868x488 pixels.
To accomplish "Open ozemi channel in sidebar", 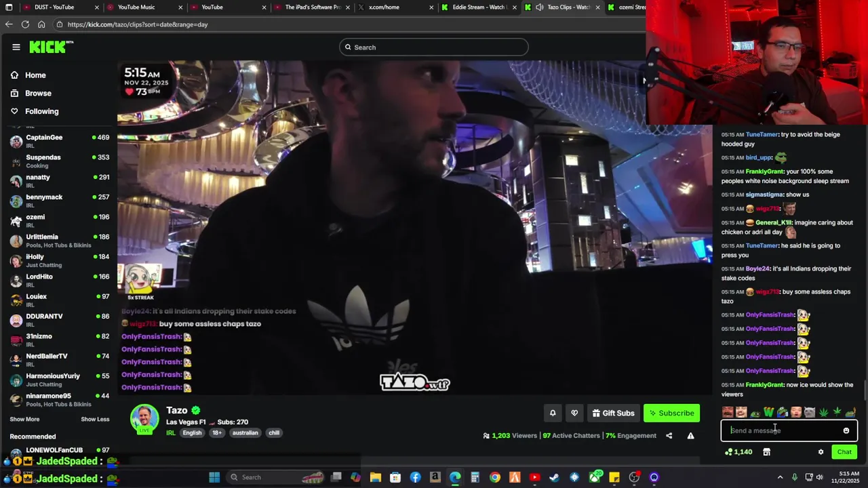I will click(60, 221).
